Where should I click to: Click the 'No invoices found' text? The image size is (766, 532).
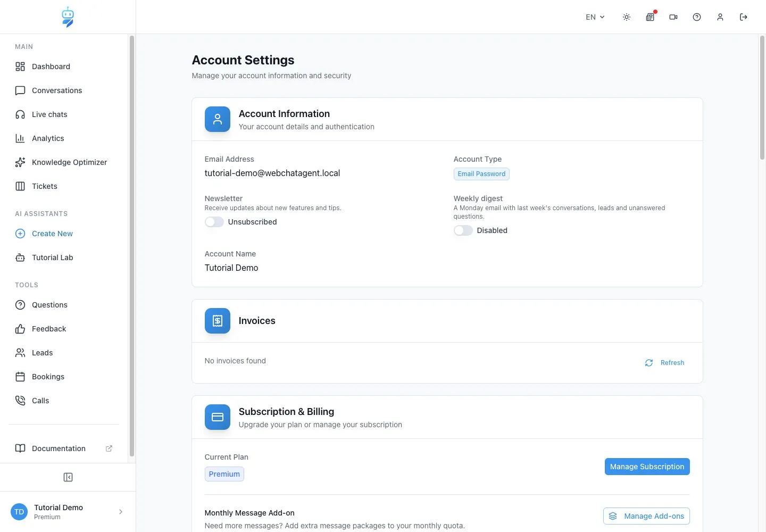click(x=235, y=361)
